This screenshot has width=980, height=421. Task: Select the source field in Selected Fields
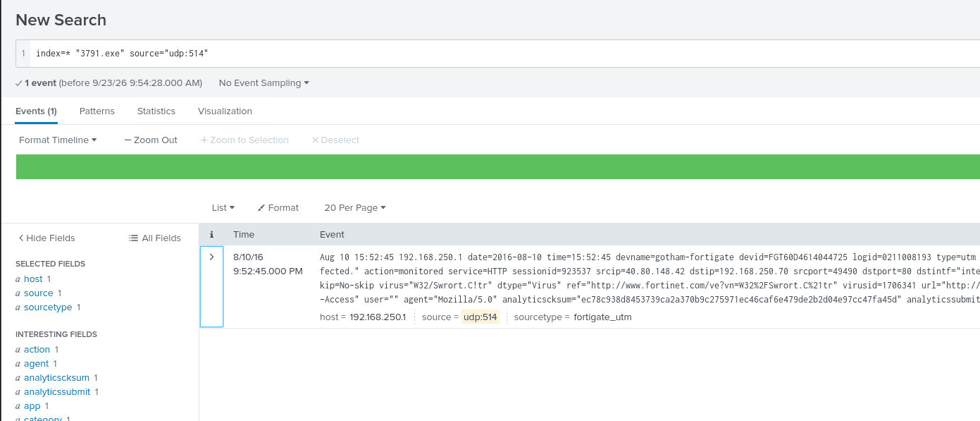(38, 293)
